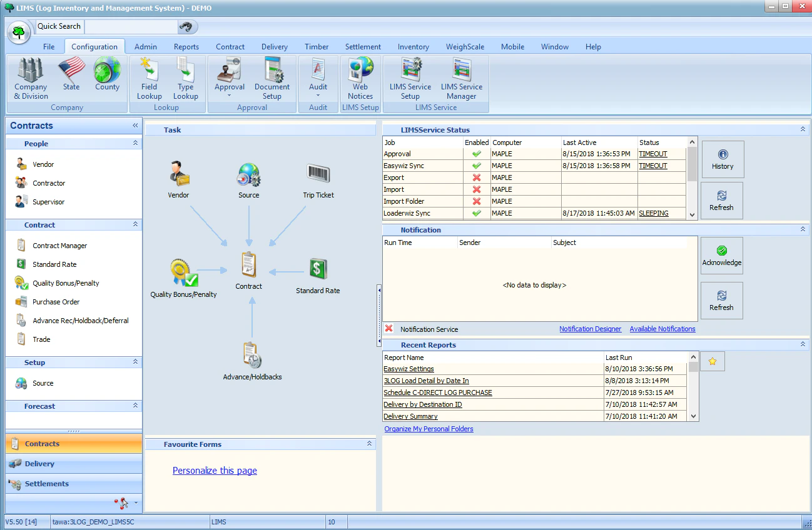Open the Standard Rate icon in Task diagram
The height and width of the screenshot is (530, 812).
[x=318, y=269]
